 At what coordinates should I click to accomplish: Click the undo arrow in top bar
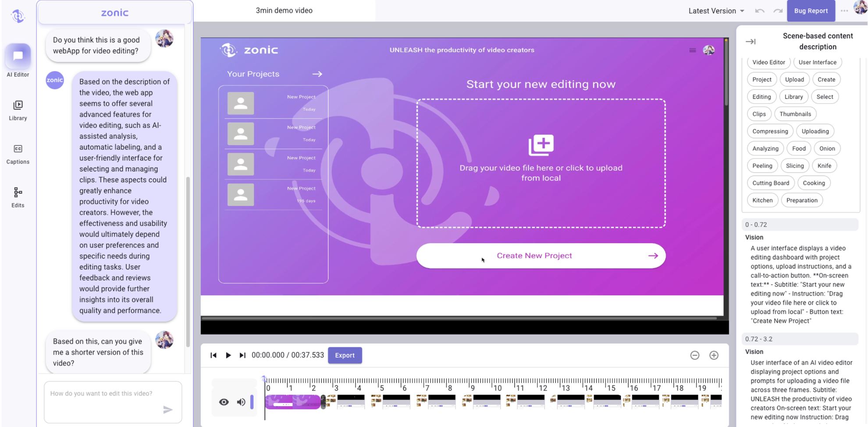(760, 11)
